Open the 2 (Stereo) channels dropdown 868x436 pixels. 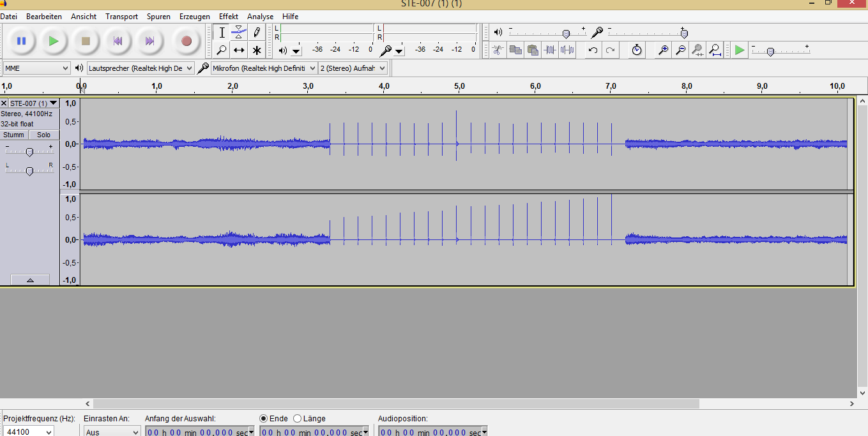(x=353, y=68)
